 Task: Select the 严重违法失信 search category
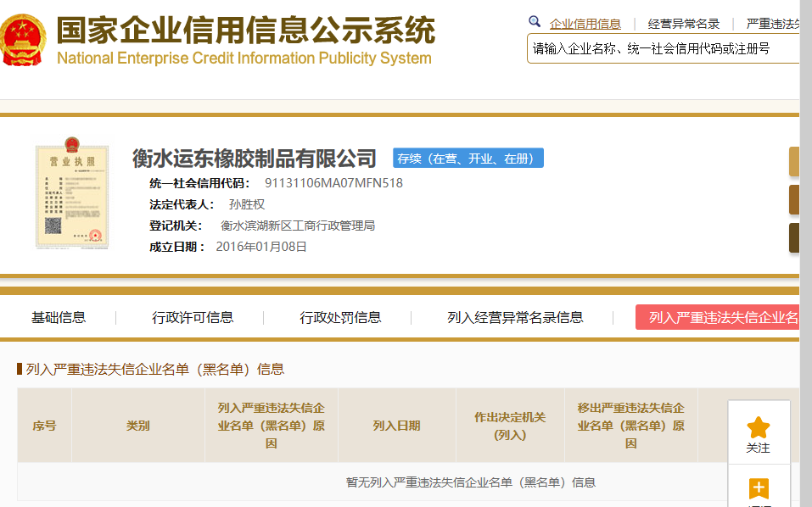tap(773, 24)
